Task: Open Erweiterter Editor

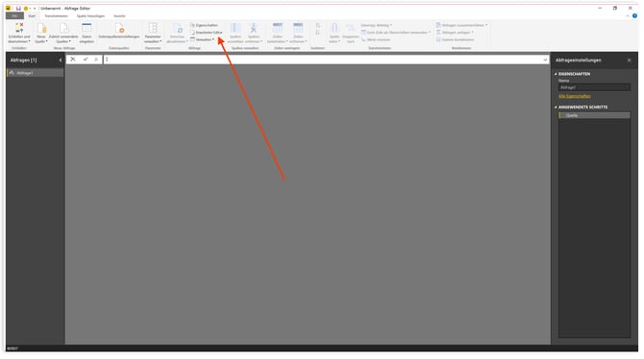Action: pyautogui.click(x=207, y=33)
